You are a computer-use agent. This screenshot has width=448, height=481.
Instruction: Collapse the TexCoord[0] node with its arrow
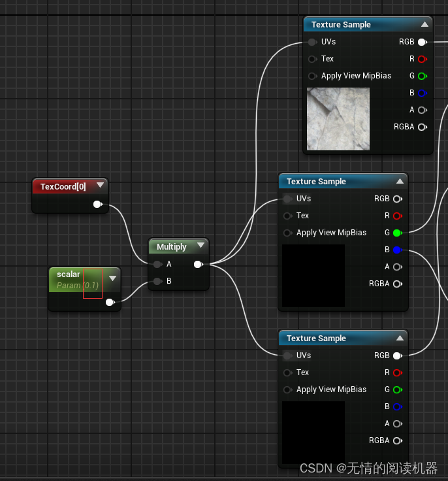100,186
